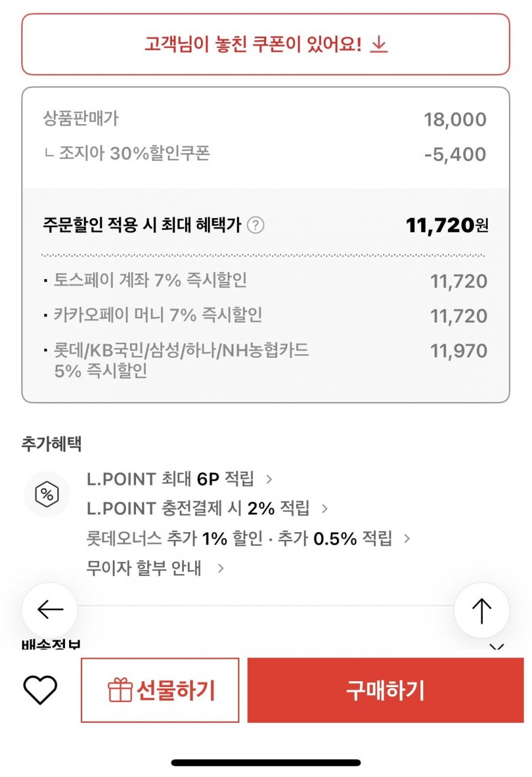Tap the scroll-to-top arrow button

(482, 610)
